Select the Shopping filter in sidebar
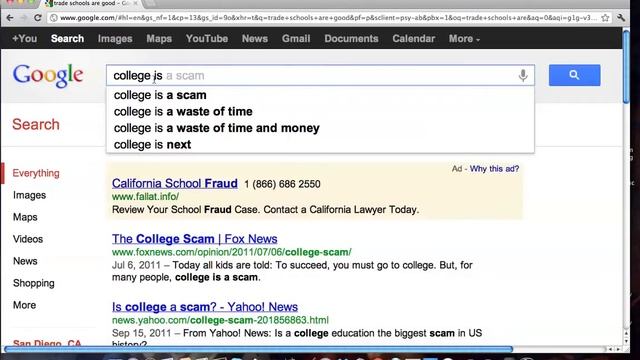 pos(33,283)
